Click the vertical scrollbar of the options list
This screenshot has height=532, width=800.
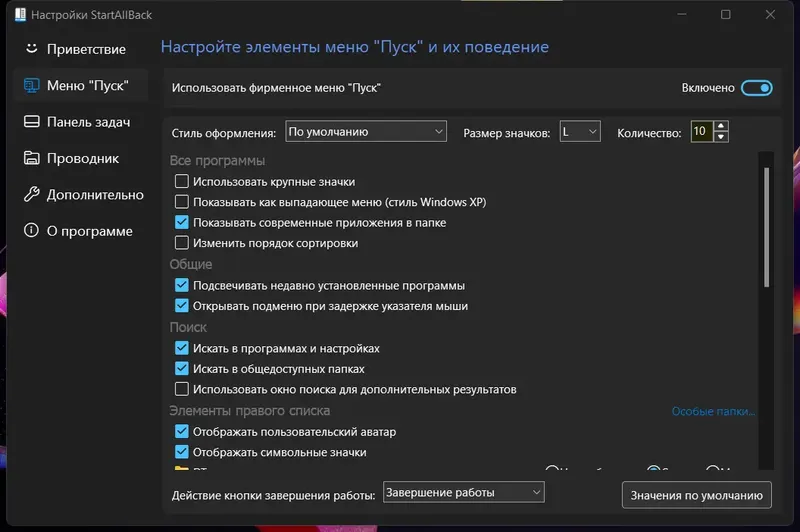[x=766, y=227]
